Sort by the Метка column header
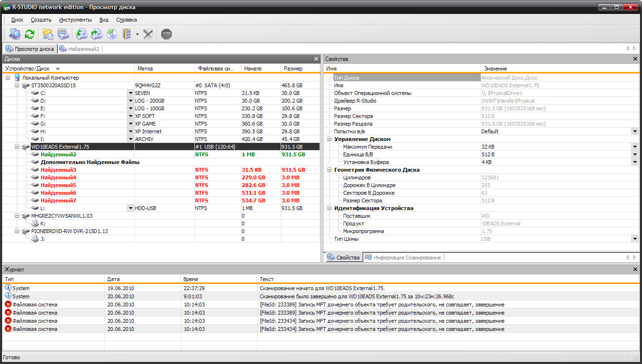The height and width of the screenshot is (364, 642). coord(165,69)
